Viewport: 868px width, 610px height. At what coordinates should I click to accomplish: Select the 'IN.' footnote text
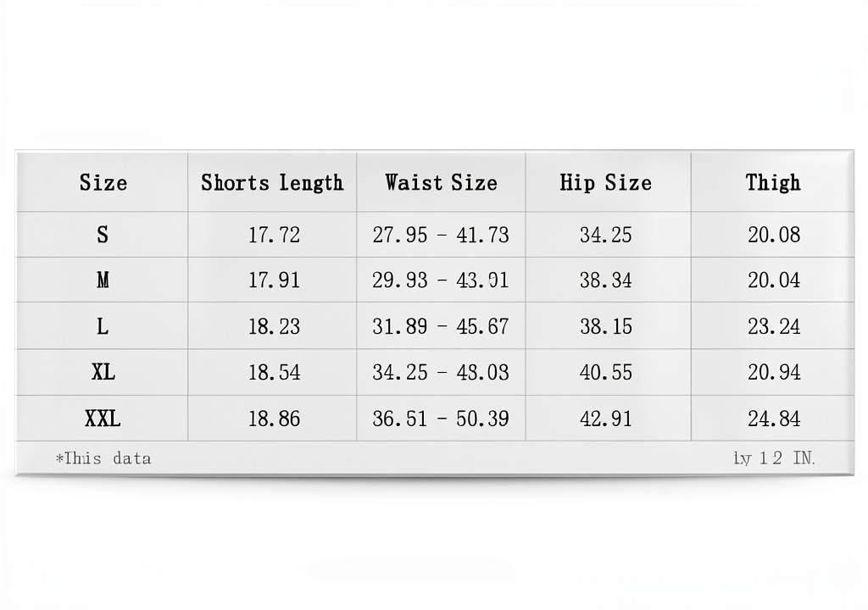(804, 458)
